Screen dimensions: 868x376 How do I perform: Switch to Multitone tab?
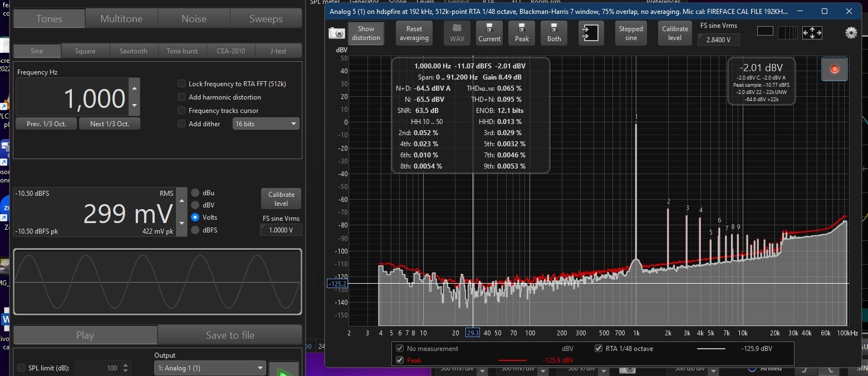(x=121, y=19)
